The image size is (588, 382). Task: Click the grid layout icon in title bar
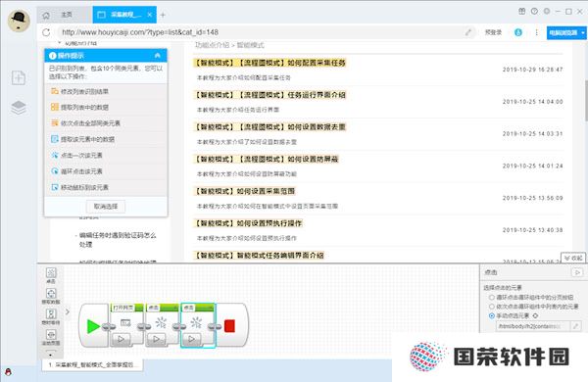(x=522, y=11)
